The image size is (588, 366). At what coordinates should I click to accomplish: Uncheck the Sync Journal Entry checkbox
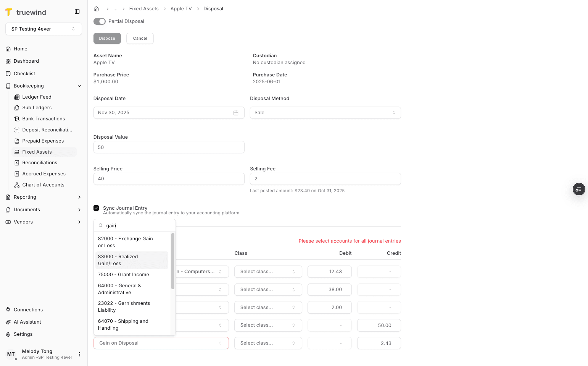[96, 208]
